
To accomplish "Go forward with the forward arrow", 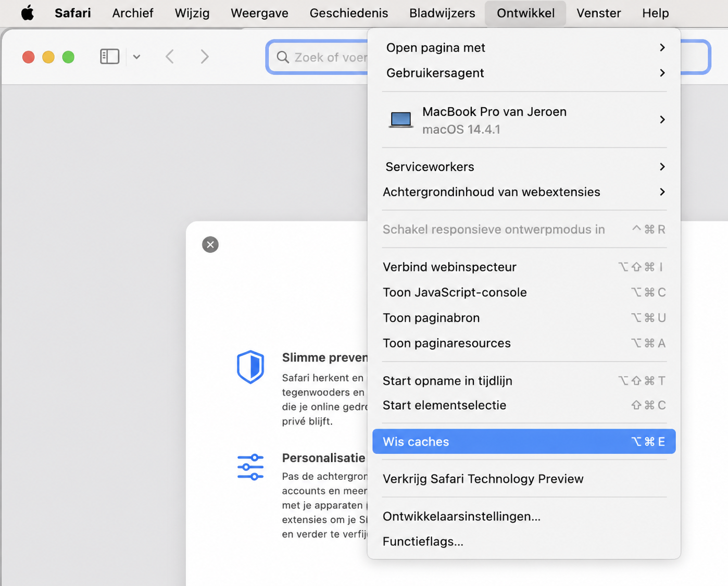I will 205,56.
